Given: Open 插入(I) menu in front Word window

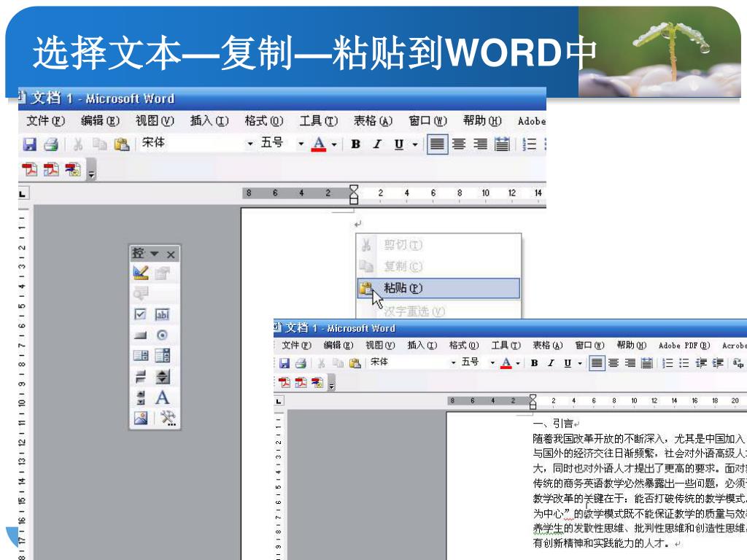Looking at the screenshot, I should [x=422, y=345].
